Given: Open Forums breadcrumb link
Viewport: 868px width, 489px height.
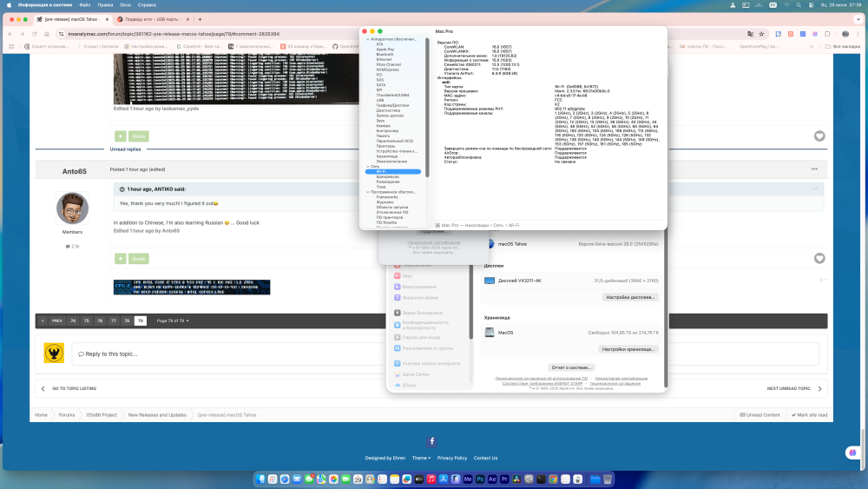Looking at the screenshot, I should 67,415.
